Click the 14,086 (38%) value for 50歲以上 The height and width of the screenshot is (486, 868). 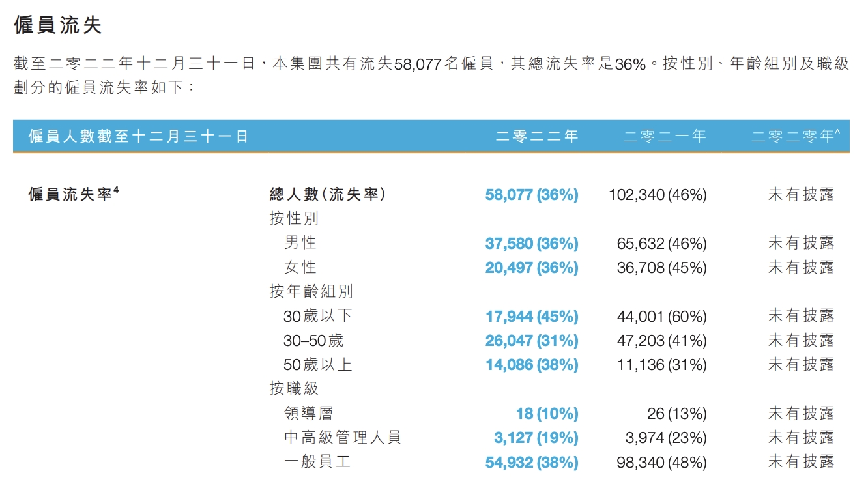[531, 365]
